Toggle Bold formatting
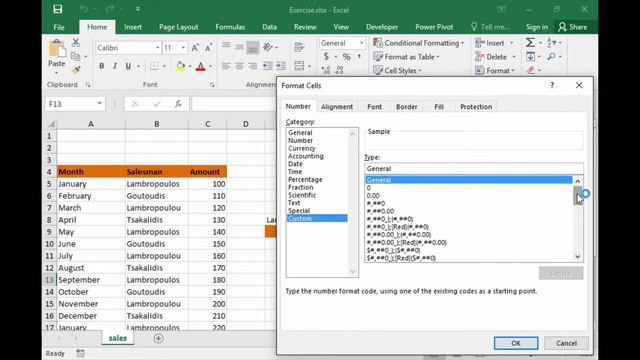The image size is (640, 360). (102, 66)
